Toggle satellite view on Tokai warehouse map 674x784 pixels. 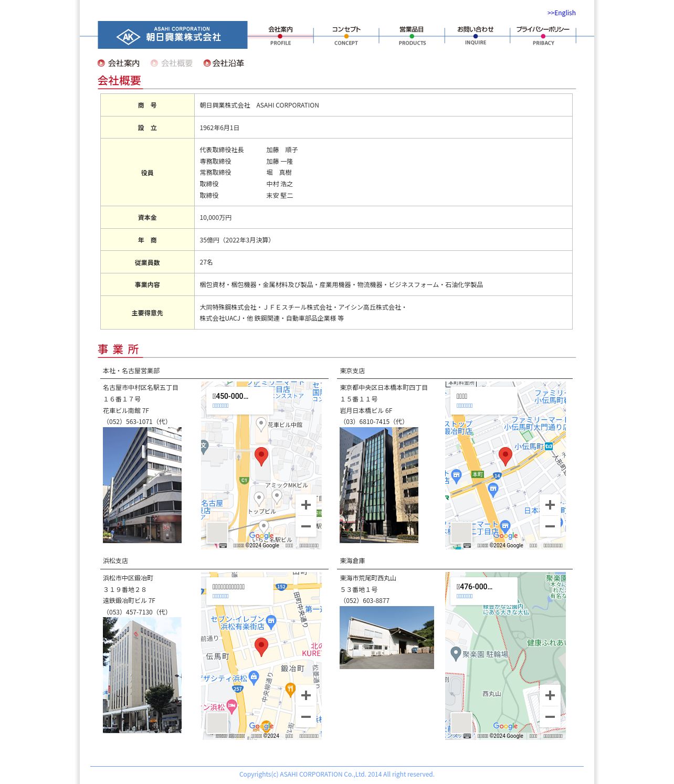461,723
